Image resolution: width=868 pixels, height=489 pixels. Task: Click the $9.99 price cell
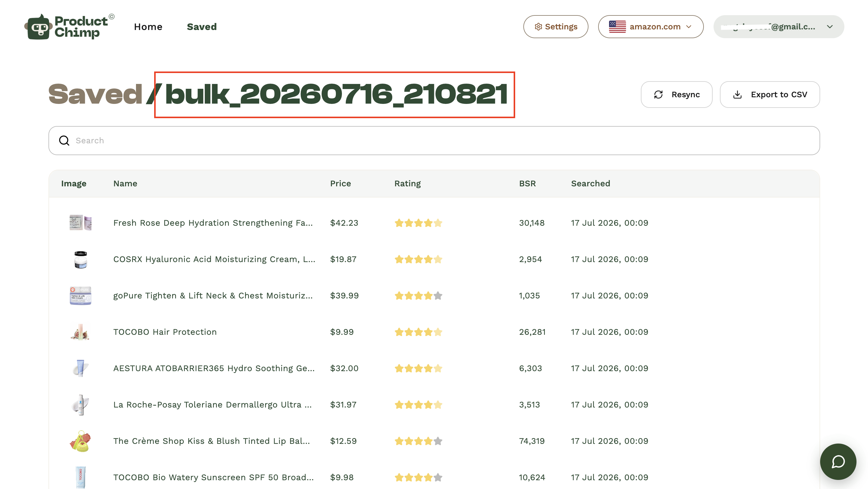click(x=342, y=332)
